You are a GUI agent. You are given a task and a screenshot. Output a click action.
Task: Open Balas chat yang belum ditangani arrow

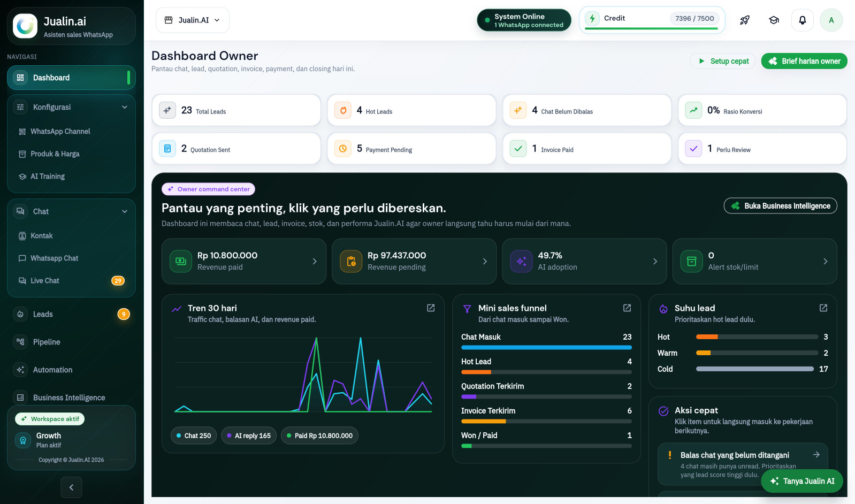(x=816, y=455)
